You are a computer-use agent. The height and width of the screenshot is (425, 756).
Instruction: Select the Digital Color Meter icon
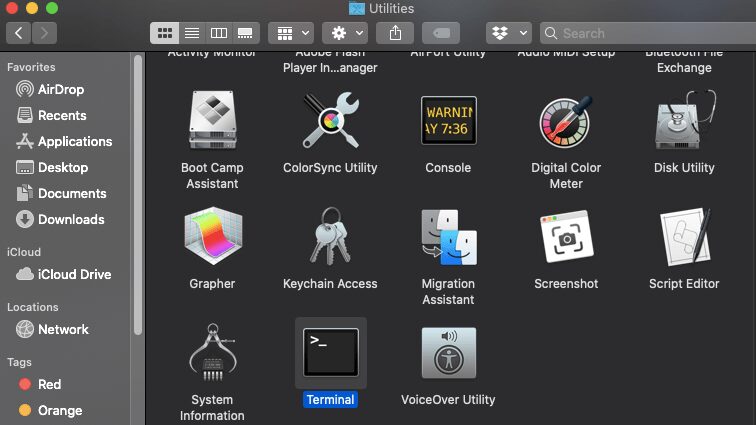point(566,122)
